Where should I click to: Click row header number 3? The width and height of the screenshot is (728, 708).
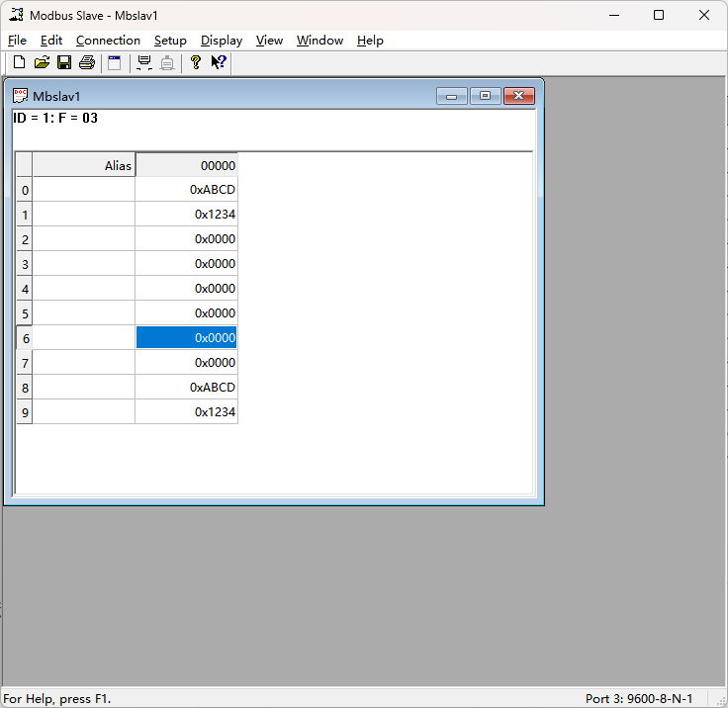[25, 263]
